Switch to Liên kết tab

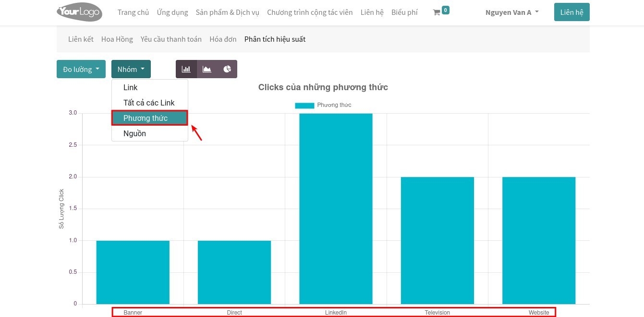tap(81, 39)
